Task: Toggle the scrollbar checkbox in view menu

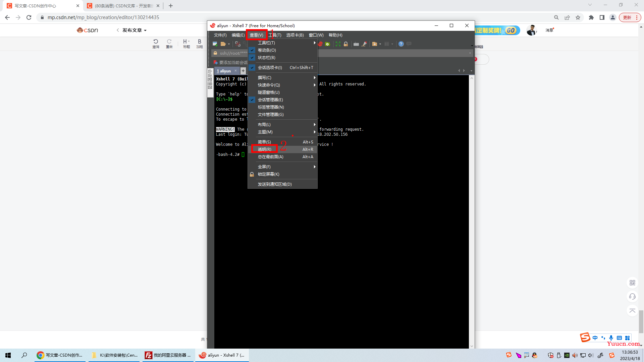Action: tap(283, 50)
